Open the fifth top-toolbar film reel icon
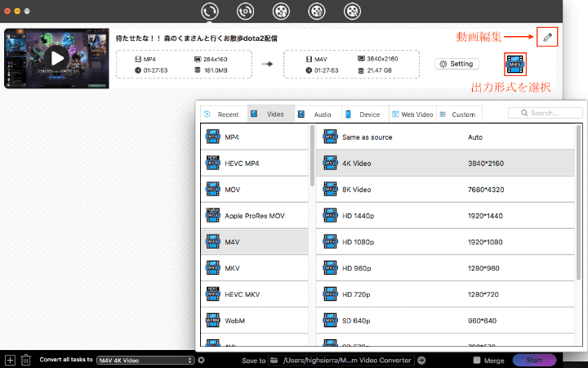The width and height of the screenshot is (588, 368). [352, 11]
